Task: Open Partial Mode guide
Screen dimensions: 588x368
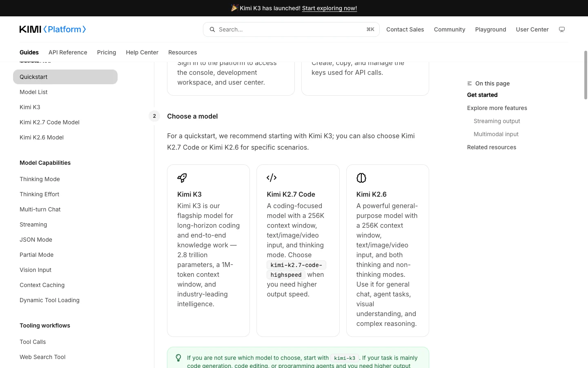Action: tap(65, 255)
